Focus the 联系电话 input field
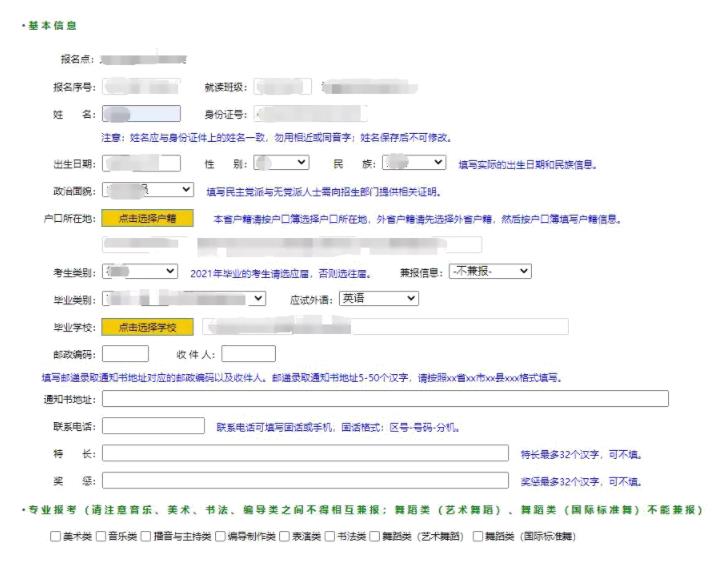Image resolution: width=728 pixels, height=563 pixels. point(153,426)
